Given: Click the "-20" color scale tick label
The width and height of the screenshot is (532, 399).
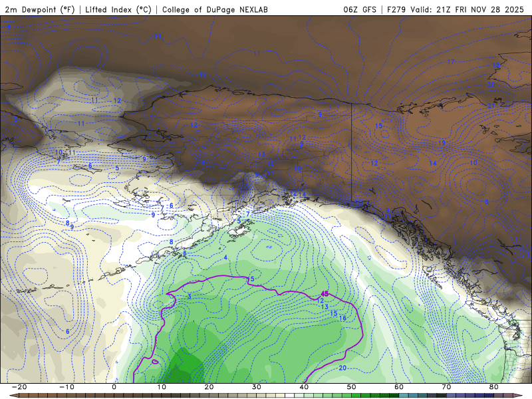Looking at the screenshot, I should (19, 387).
